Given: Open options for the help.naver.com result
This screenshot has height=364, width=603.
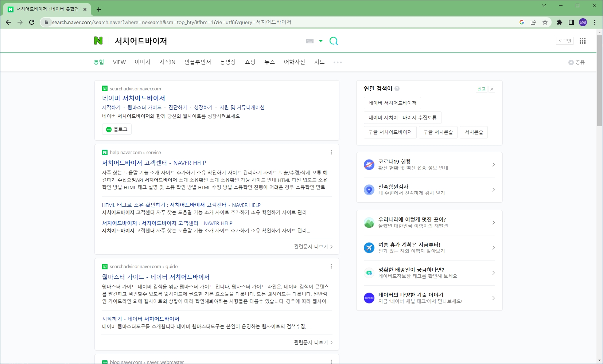Looking at the screenshot, I should pos(331,152).
